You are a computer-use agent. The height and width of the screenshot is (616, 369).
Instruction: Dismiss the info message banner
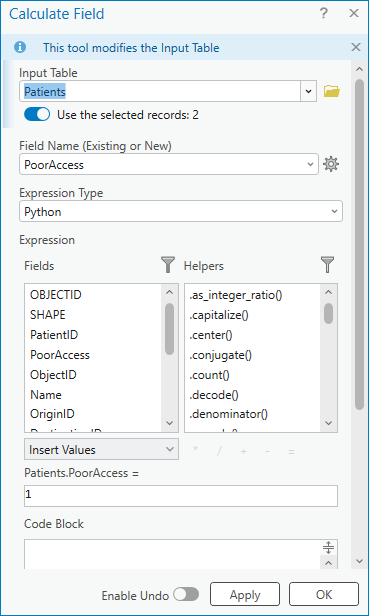356,48
